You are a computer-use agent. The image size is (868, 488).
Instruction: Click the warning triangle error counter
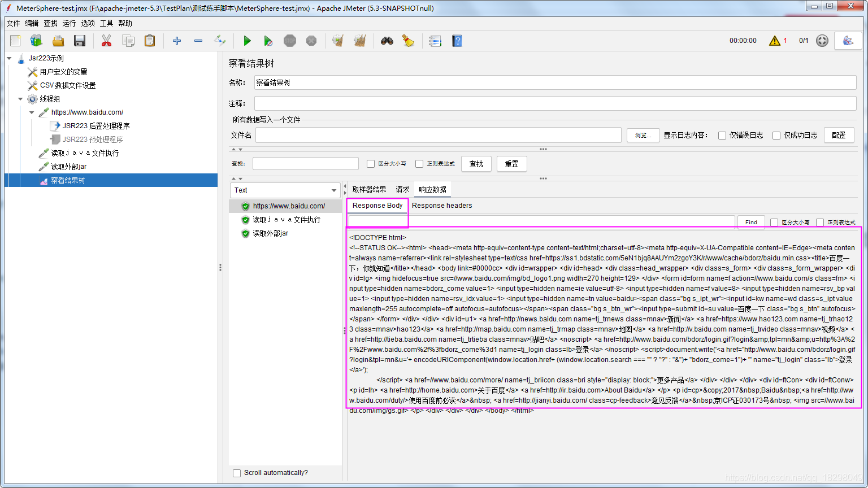775,41
